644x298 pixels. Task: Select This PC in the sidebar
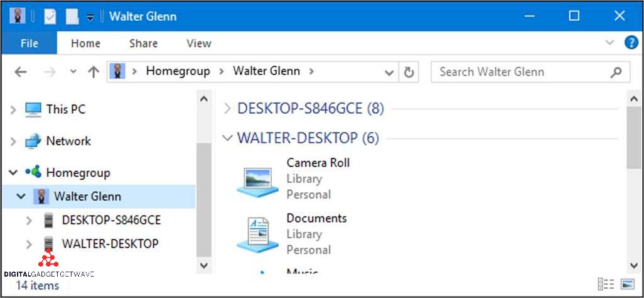click(66, 109)
